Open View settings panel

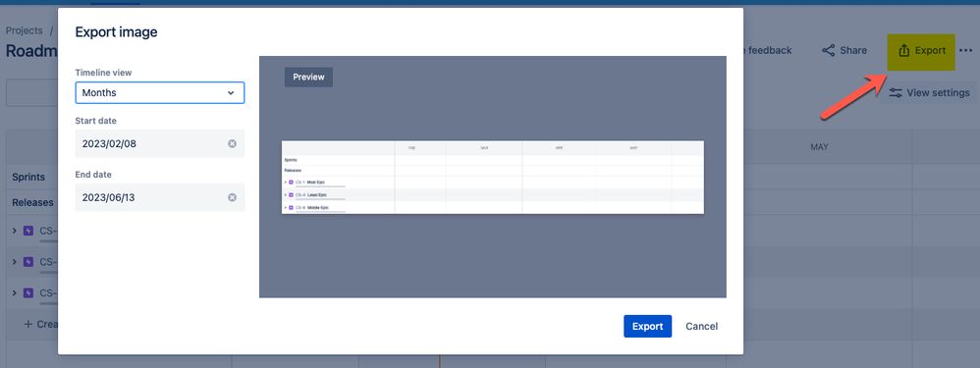[929, 92]
